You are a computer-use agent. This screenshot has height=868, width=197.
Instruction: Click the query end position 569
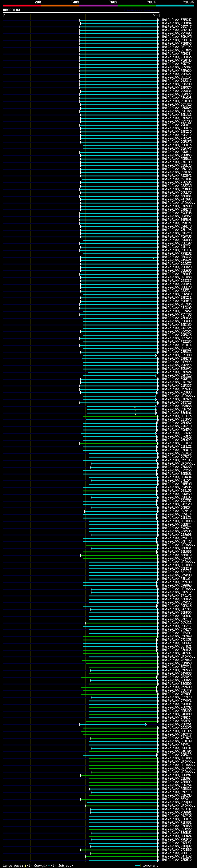155,15
